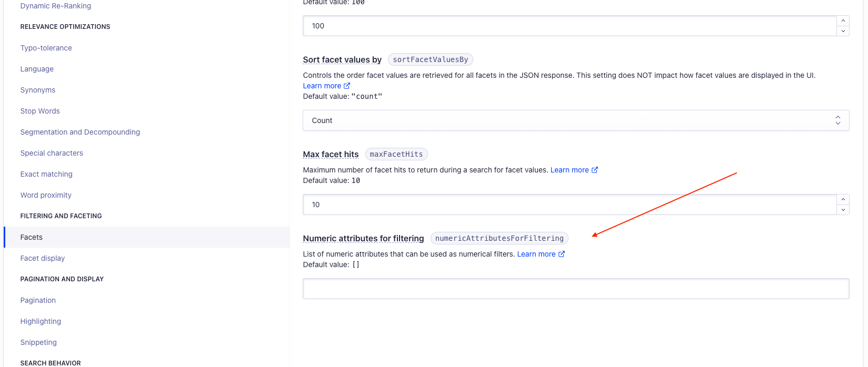Open Highlighting settings

pyautogui.click(x=41, y=321)
